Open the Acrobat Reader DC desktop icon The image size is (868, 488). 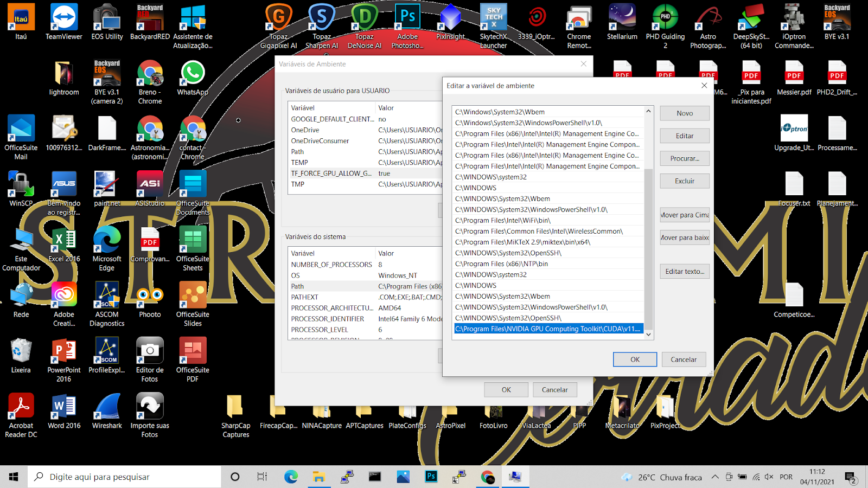click(x=21, y=416)
